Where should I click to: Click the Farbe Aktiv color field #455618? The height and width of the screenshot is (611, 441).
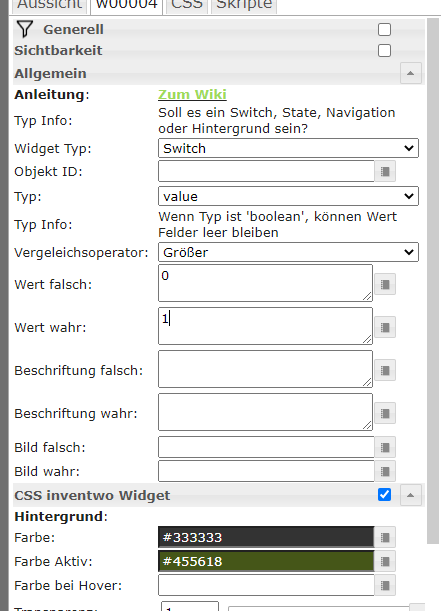[266, 562]
